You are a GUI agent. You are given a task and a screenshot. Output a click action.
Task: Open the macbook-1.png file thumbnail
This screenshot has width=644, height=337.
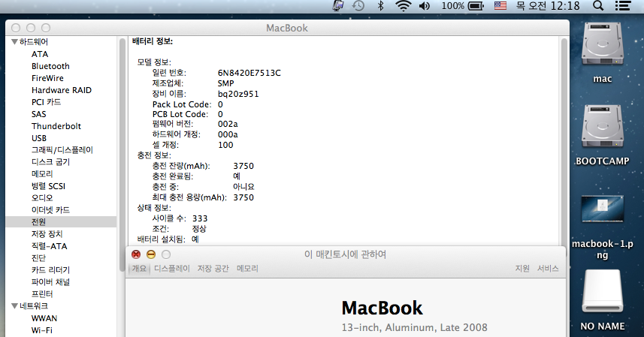(x=603, y=213)
